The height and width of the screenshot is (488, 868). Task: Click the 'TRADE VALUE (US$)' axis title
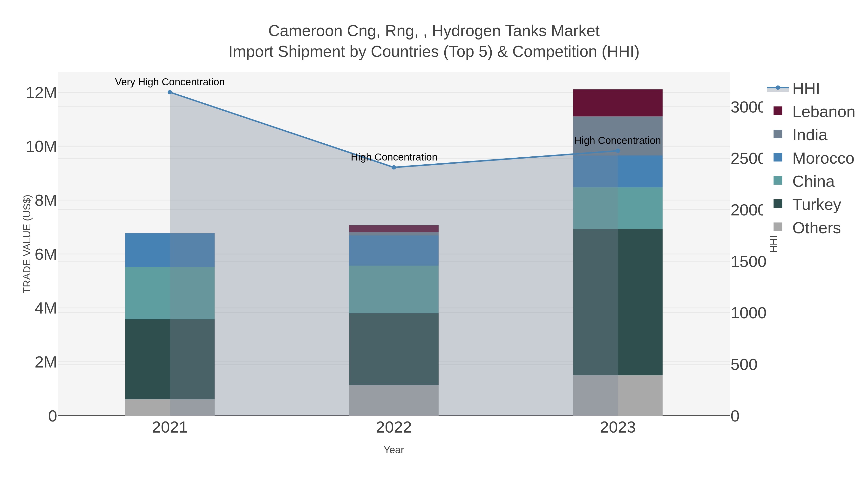pos(27,244)
